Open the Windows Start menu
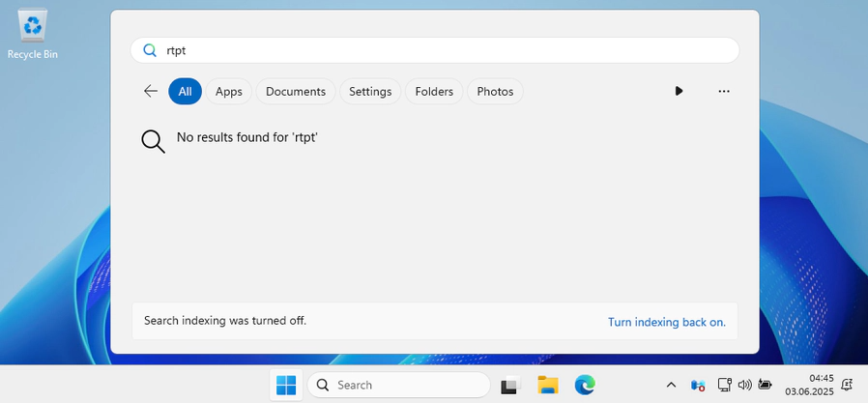The width and height of the screenshot is (868, 403). point(286,385)
